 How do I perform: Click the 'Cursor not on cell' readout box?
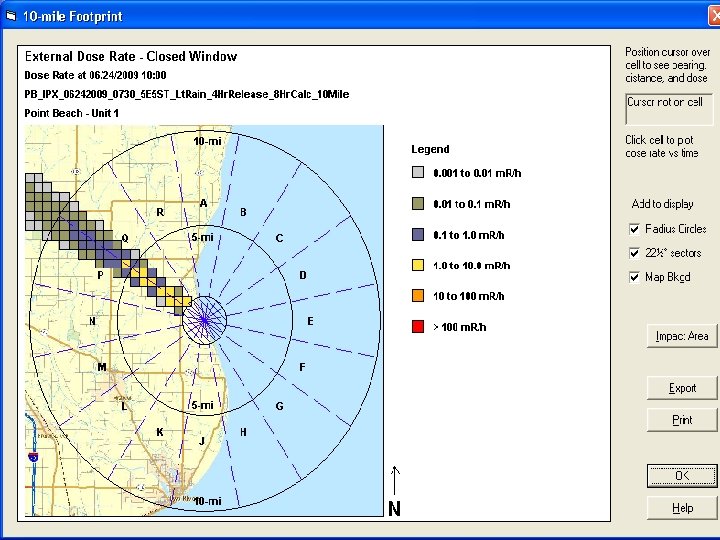tap(669, 108)
